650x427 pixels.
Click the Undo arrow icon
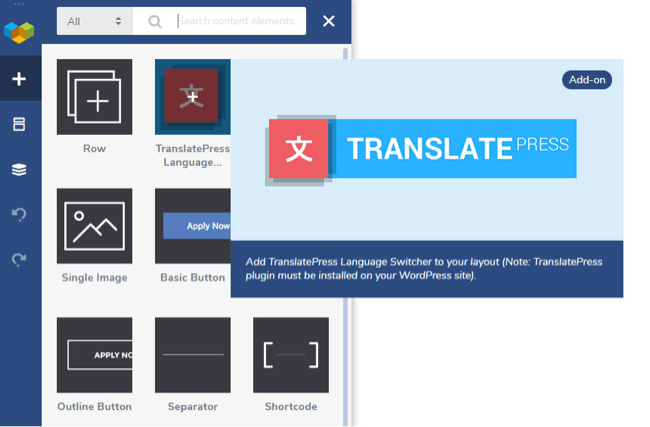[19, 214]
